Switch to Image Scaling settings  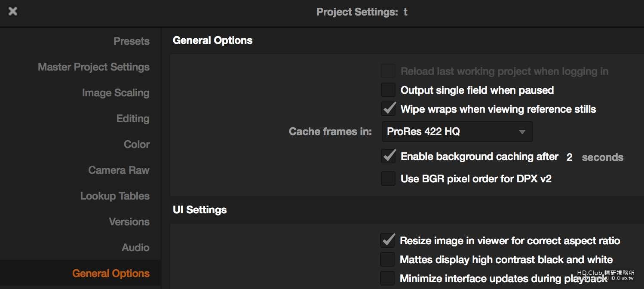(x=116, y=93)
